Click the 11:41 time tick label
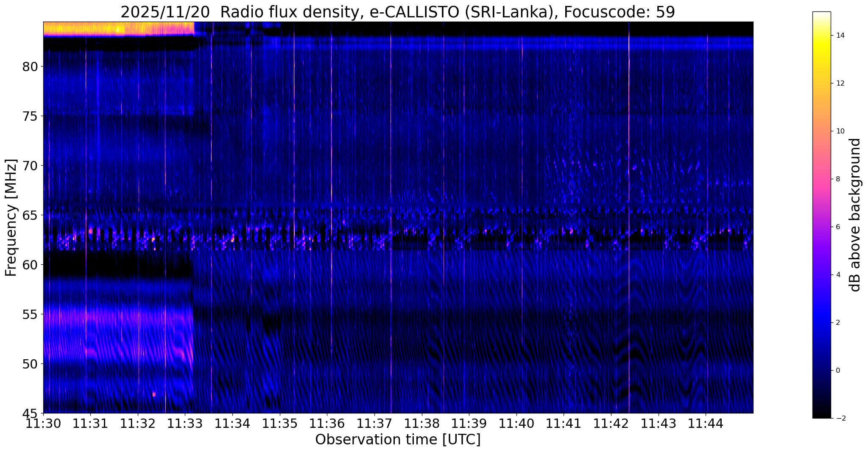 pos(564,423)
